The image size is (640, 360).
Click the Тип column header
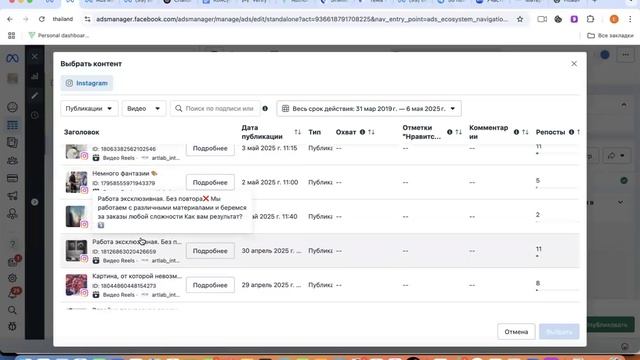[x=315, y=132]
